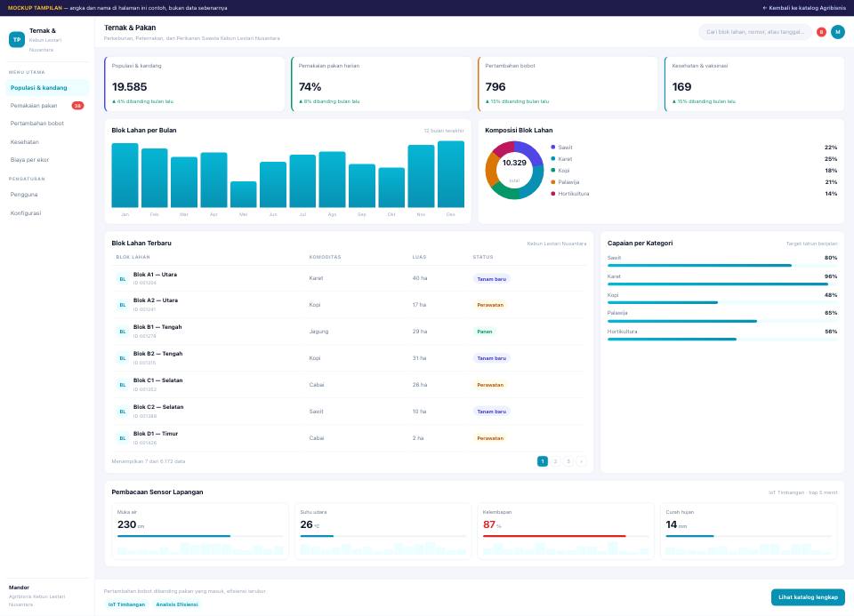The width and height of the screenshot is (854, 616).
Task: Click the Mei bar in monthly chart
Action: click(x=244, y=195)
